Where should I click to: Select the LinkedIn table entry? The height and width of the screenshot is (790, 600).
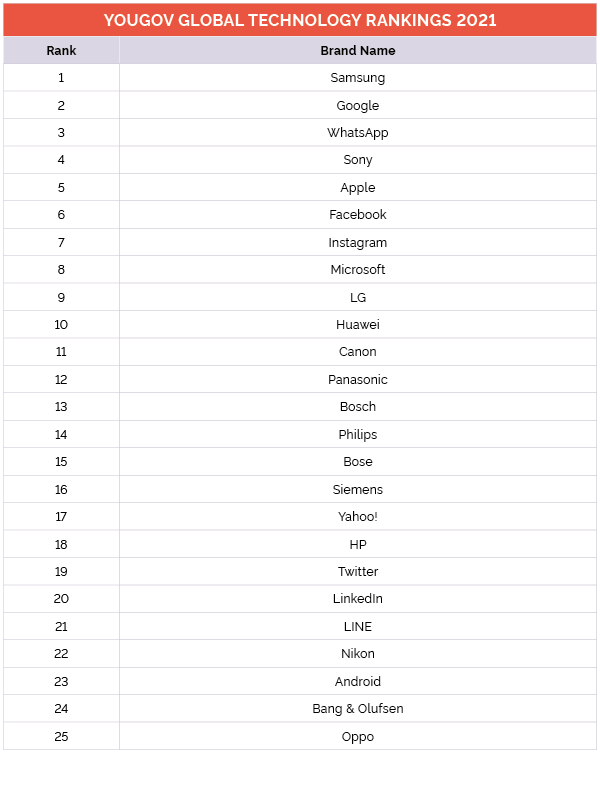[x=358, y=599]
